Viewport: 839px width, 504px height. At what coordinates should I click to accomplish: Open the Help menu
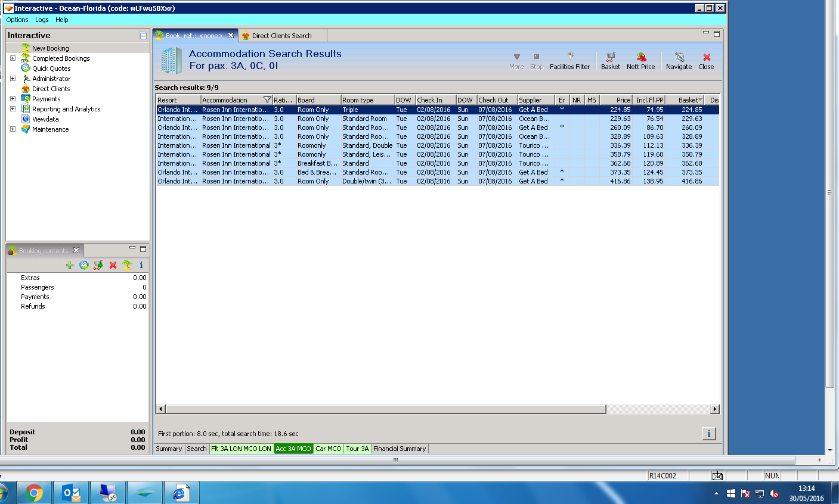click(x=62, y=20)
